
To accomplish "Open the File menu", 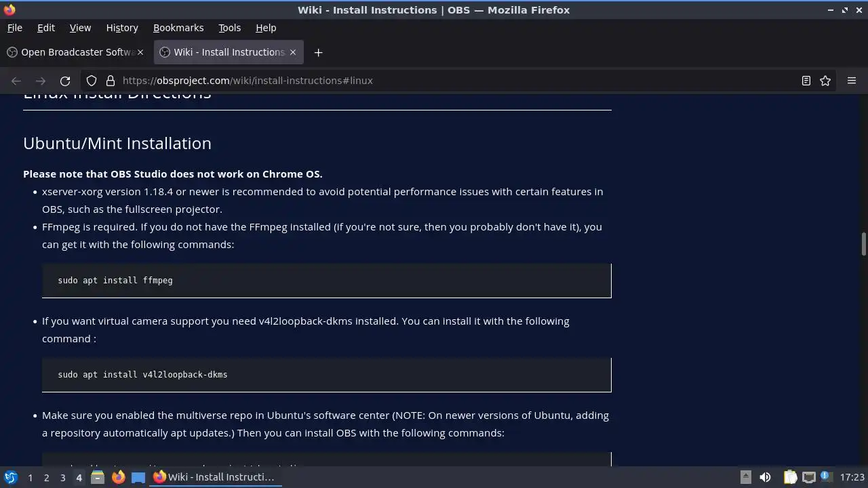I will 14,28.
